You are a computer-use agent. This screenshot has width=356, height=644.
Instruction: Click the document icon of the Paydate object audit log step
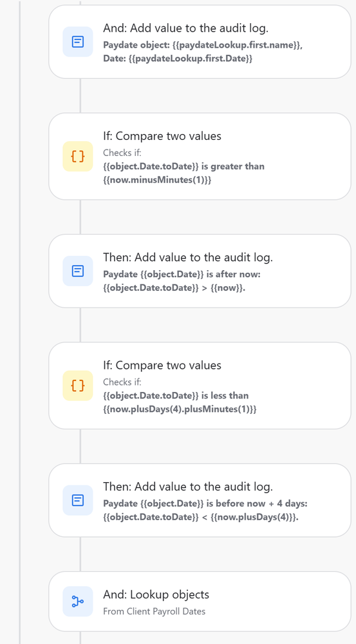point(78,41)
